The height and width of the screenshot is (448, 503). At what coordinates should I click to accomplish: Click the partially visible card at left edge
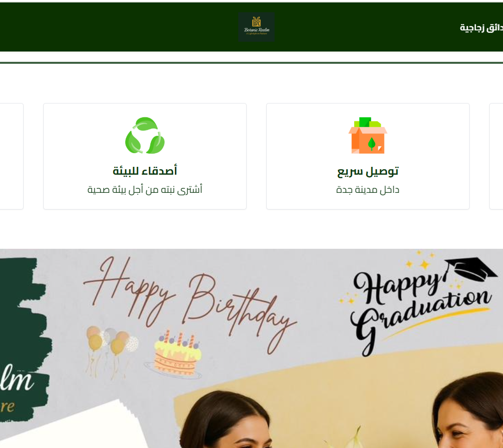pos(12,156)
